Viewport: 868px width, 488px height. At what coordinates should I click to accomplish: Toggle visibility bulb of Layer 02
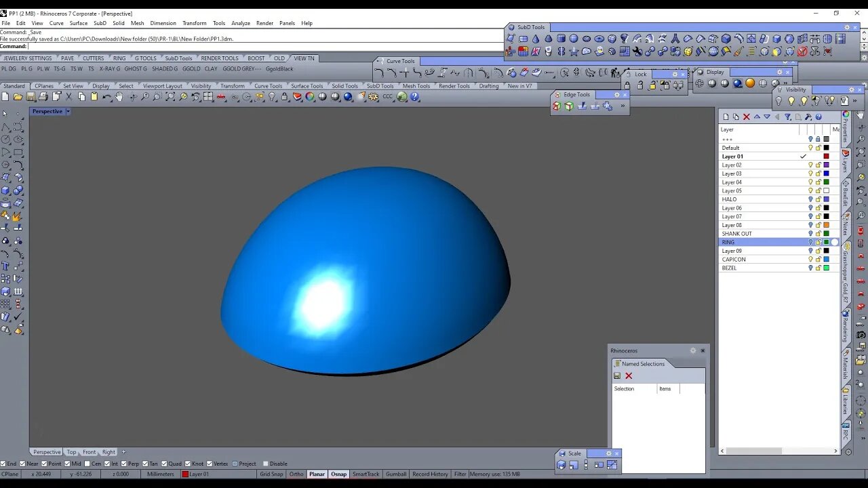pyautogui.click(x=810, y=165)
